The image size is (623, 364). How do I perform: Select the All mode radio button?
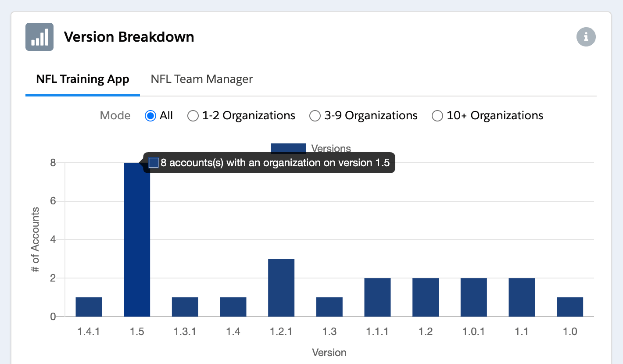[150, 116]
